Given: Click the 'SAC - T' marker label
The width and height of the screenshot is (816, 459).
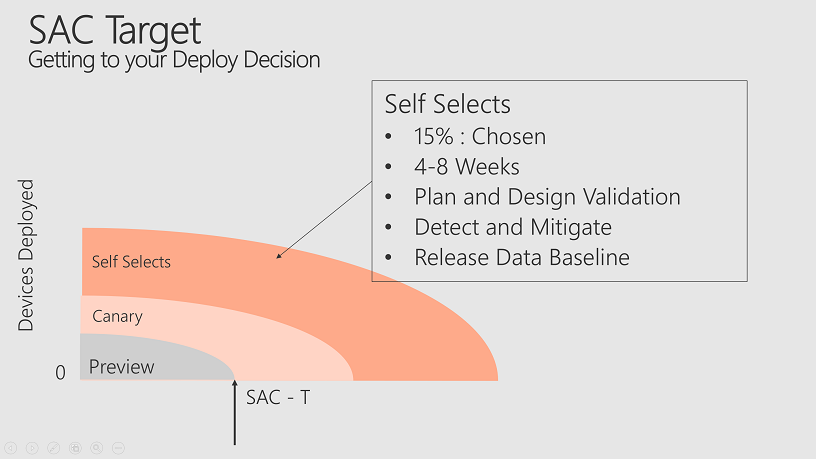Looking at the screenshot, I should pyautogui.click(x=278, y=398).
